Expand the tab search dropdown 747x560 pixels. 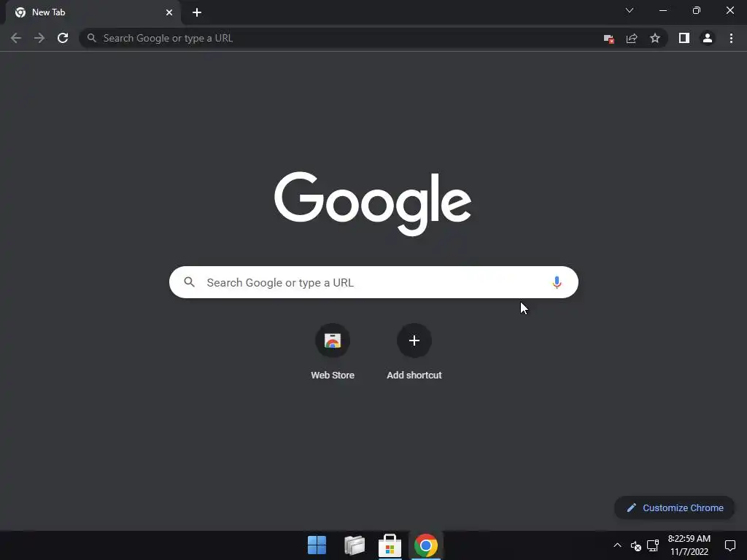(x=630, y=10)
